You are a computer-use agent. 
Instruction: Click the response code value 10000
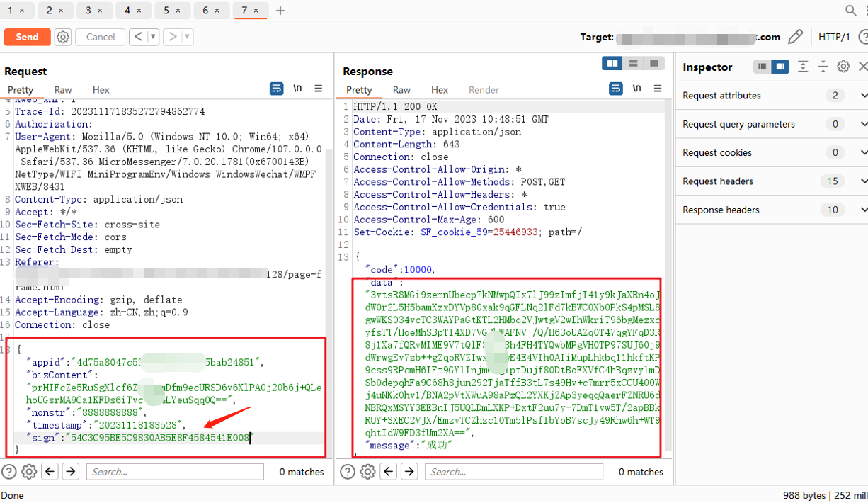tap(418, 270)
